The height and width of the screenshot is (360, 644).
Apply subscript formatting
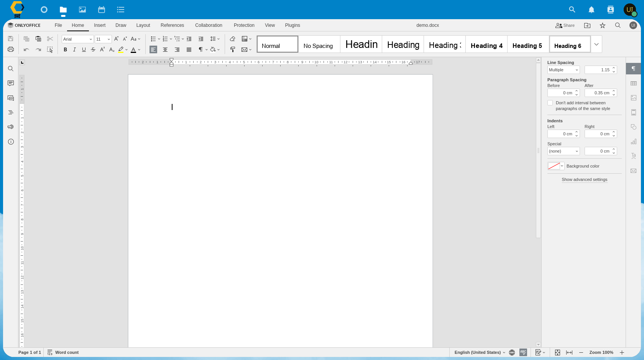click(x=112, y=49)
